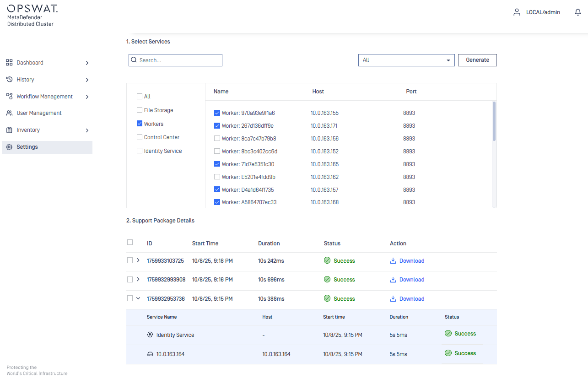The height and width of the screenshot is (379, 588).
Task: Click download icon for package 1759933103725
Action: [393, 261]
